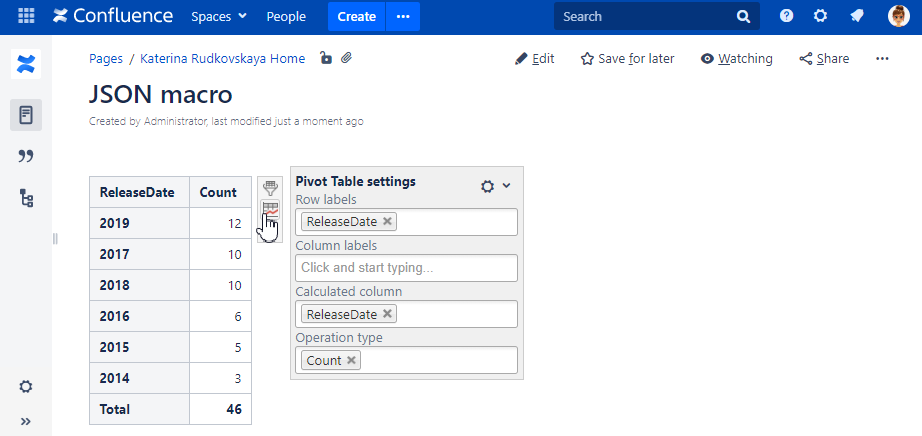
Task: Click the table filter funnel icon
Action: point(269,188)
